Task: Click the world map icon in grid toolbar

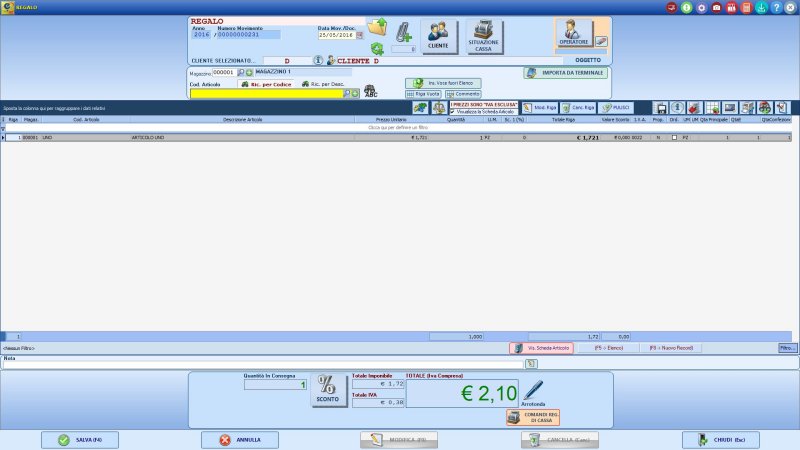Action: click(x=420, y=108)
